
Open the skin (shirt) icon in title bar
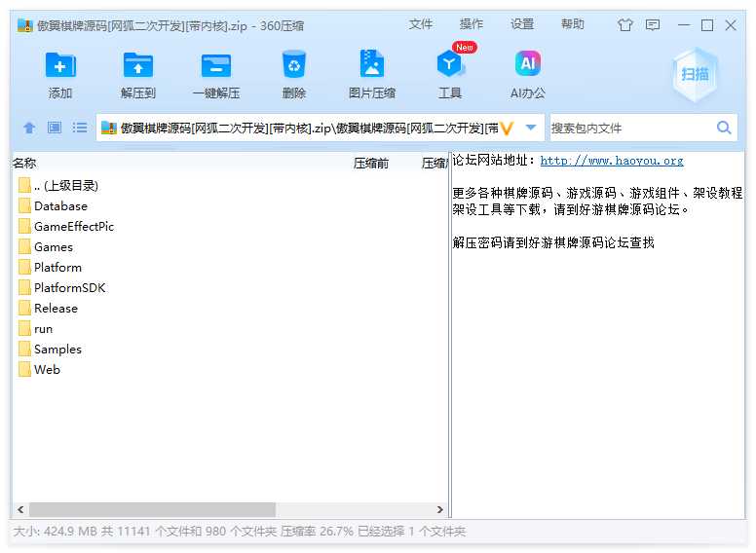[625, 24]
